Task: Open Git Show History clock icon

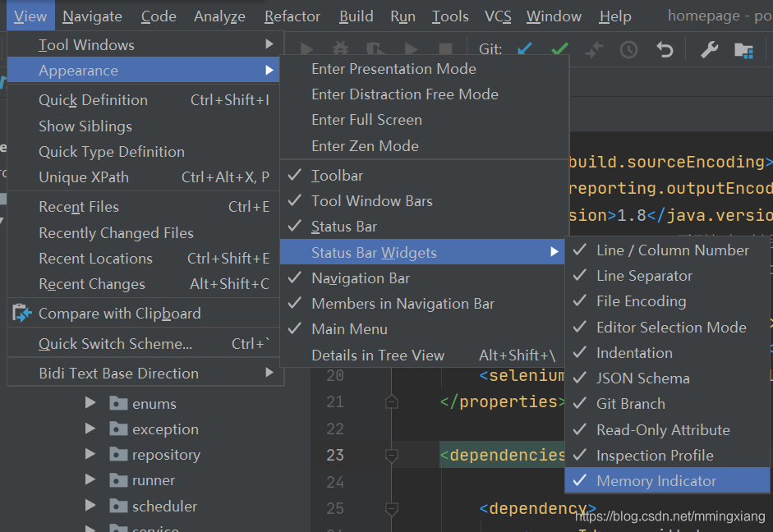Action: (x=628, y=50)
